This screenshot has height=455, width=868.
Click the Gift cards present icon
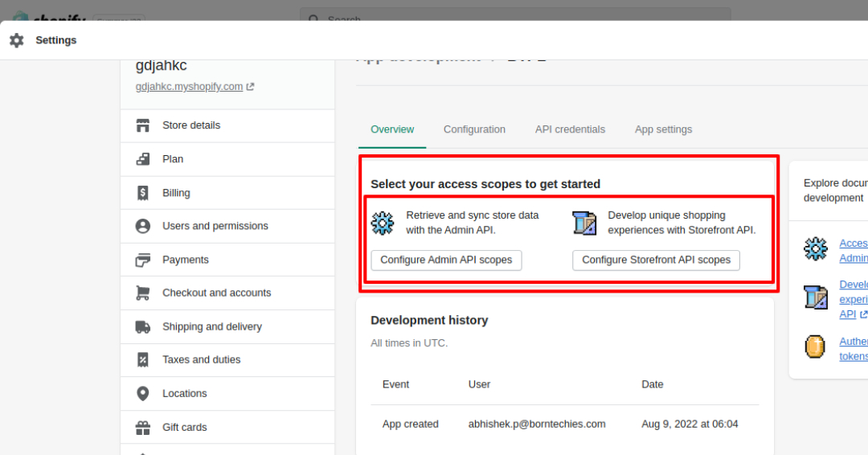[x=143, y=428]
